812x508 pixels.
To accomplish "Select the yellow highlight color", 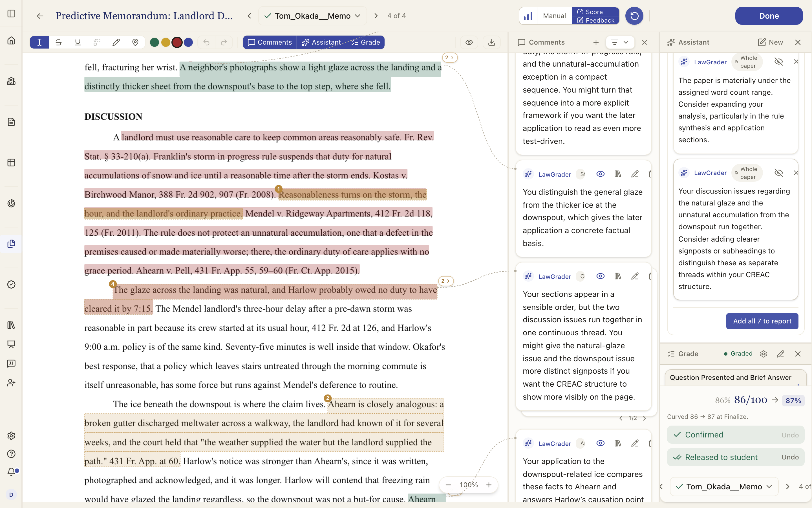I will [x=166, y=42].
